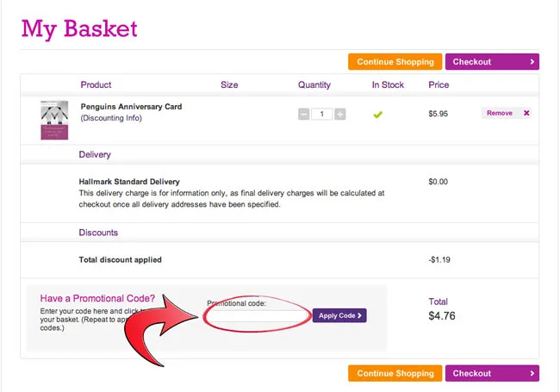Open the Penguins Anniversary Card product name
560x392 pixels.
(x=131, y=107)
